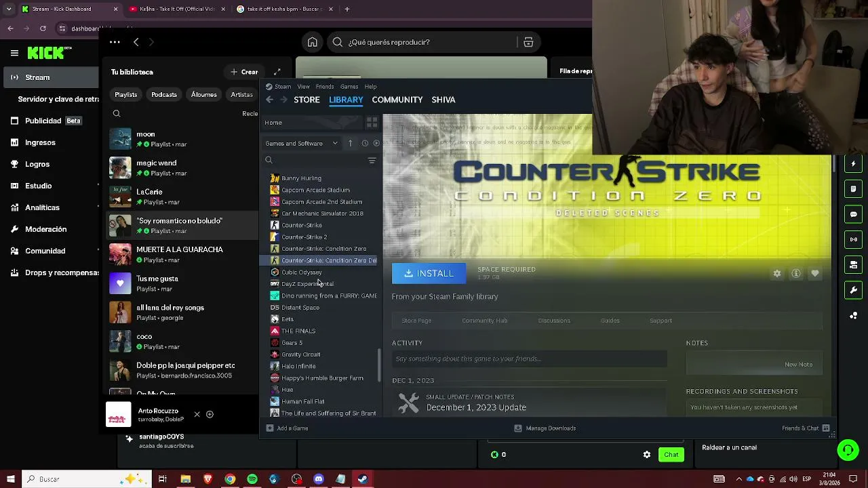Filter Spotify library by Álbumes
This screenshot has width=868, height=488.
click(x=204, y=95)
